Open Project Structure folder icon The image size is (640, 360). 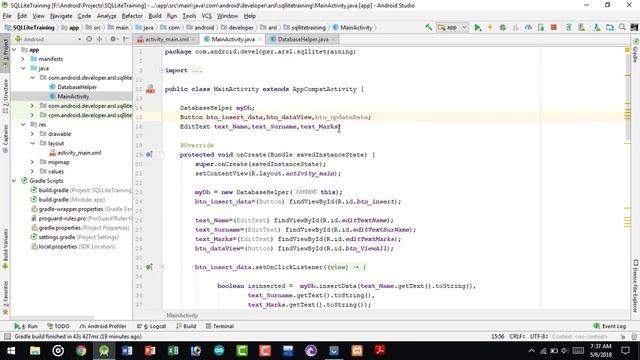[610, 27]
